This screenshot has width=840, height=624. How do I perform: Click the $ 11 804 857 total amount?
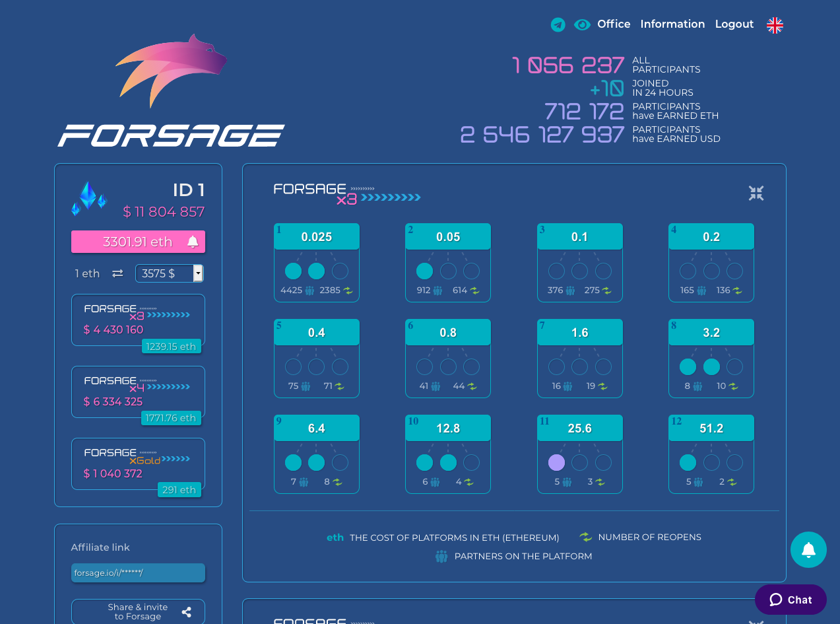point(164,212)
